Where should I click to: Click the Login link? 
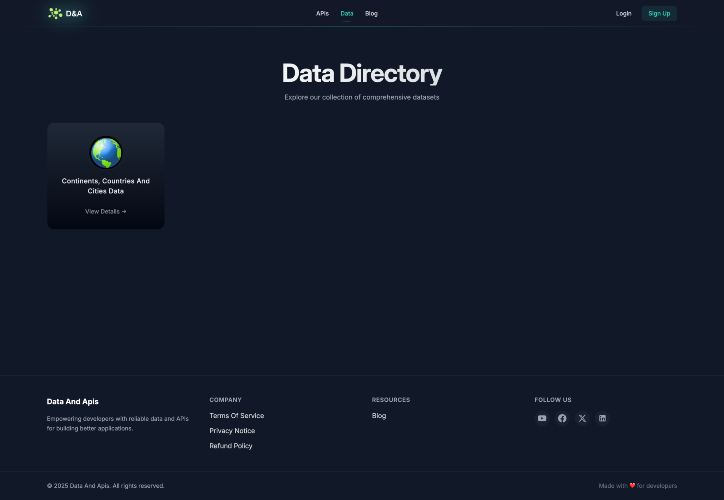tap(623, 13)
